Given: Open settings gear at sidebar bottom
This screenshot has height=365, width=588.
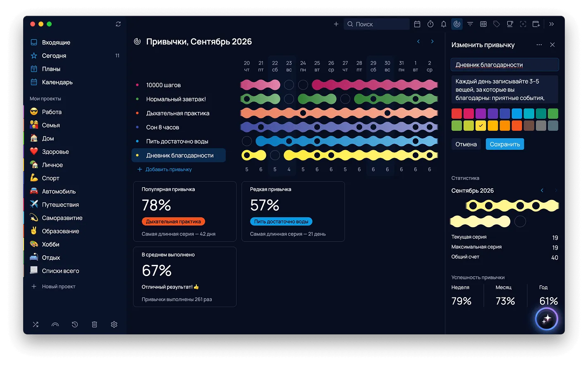Looking at the screenshot, I should coord(114,324).
